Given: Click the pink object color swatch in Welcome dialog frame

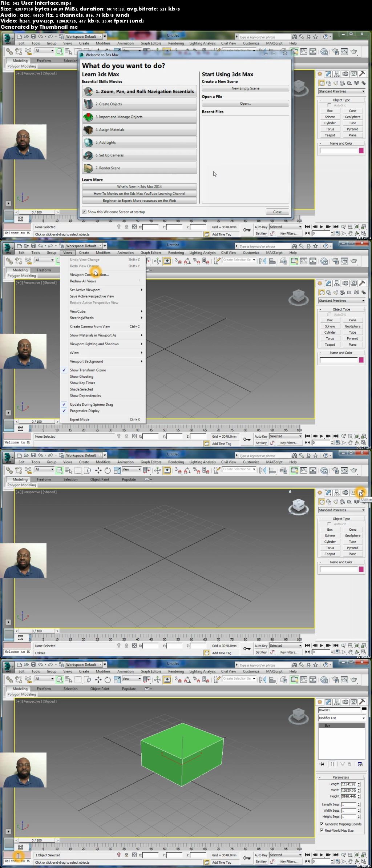Looking at the screenshot, I should click(361, 150).
